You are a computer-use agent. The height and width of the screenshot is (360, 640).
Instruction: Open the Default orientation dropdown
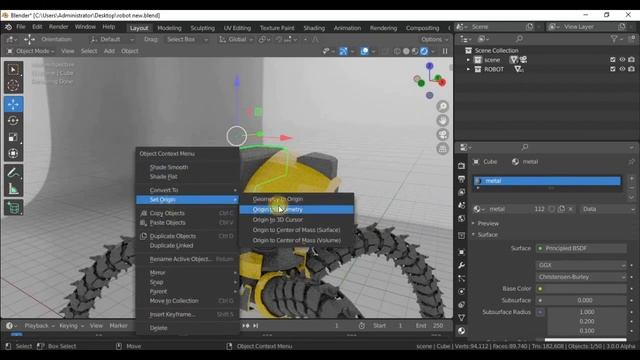pos(112,40)
